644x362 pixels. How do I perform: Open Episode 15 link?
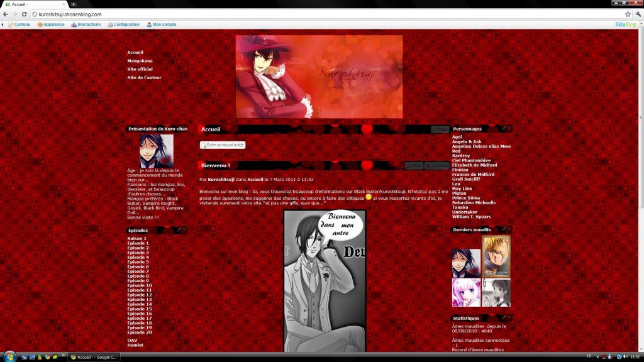140,309
